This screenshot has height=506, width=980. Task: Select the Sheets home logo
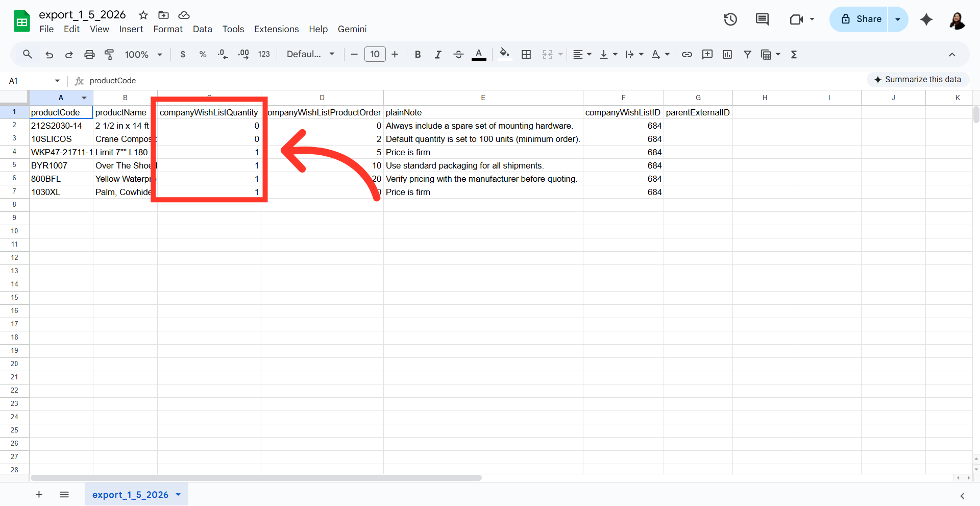pyautogui.click(x=22, y=21)
